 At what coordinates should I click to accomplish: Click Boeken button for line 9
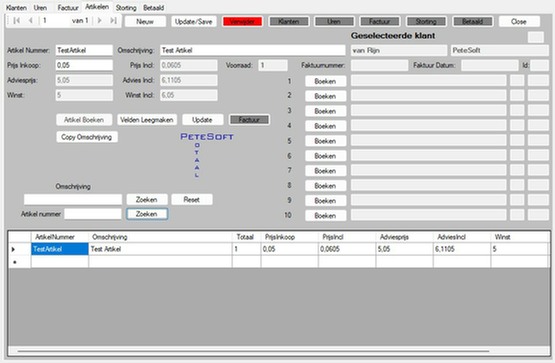pos(325,201)
